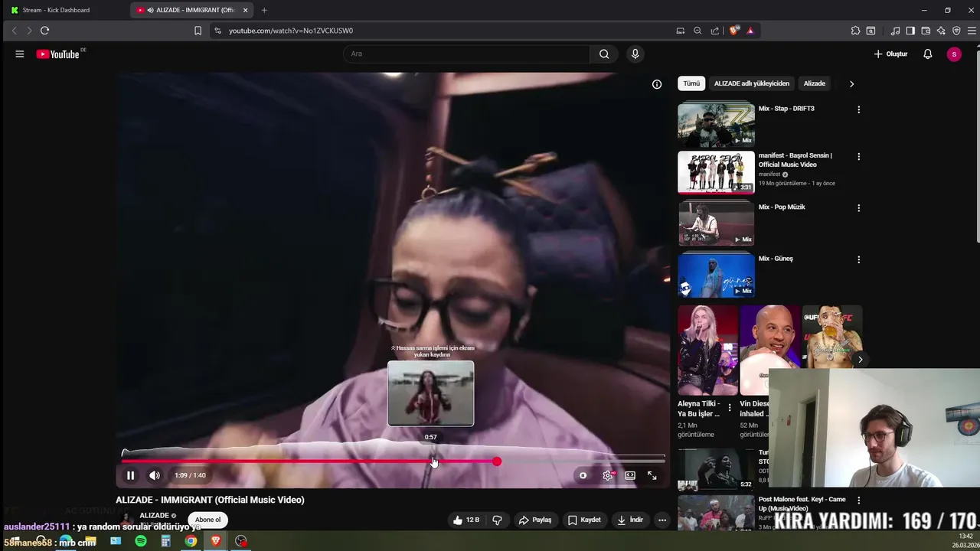Show more filter chips with right arrow
The height and width of the screenshot is (551, 980).
click(851, 83)
